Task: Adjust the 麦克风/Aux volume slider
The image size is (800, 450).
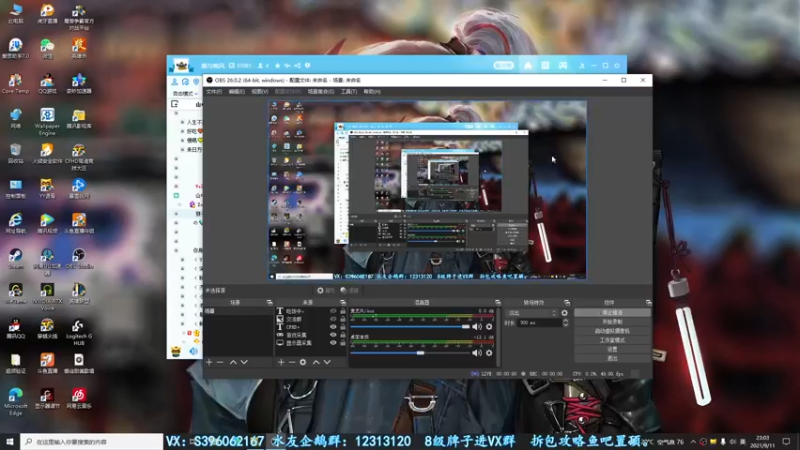Action: [410, 327]
